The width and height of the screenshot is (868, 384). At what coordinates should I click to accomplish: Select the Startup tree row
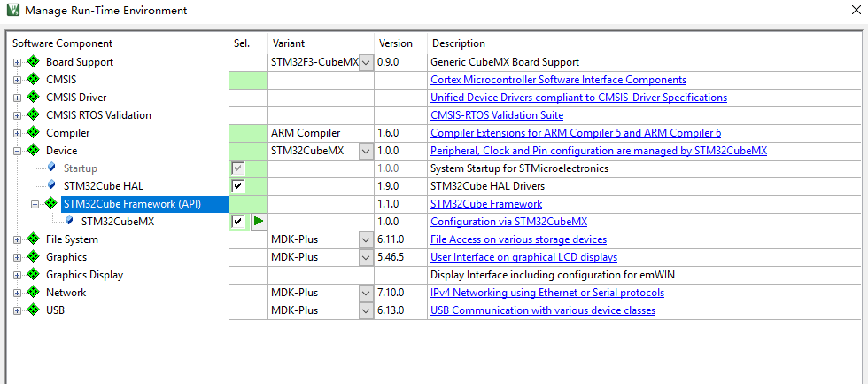point(81,168)
